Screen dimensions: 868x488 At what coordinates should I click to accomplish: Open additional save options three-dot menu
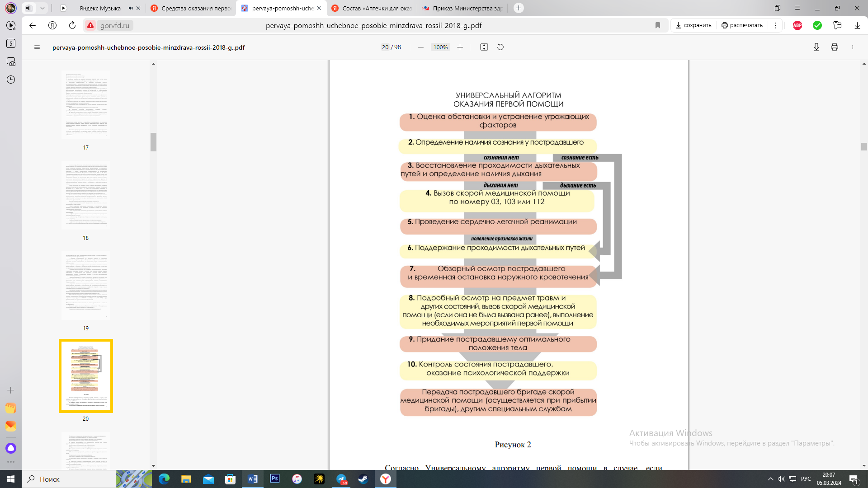[x=775, y=26]
